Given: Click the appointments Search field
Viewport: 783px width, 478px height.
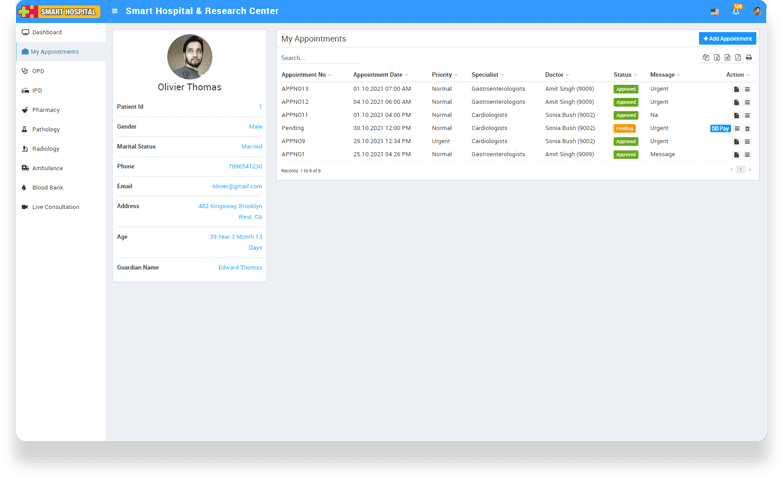Looking at the screenshot, I should coord(320,58).
